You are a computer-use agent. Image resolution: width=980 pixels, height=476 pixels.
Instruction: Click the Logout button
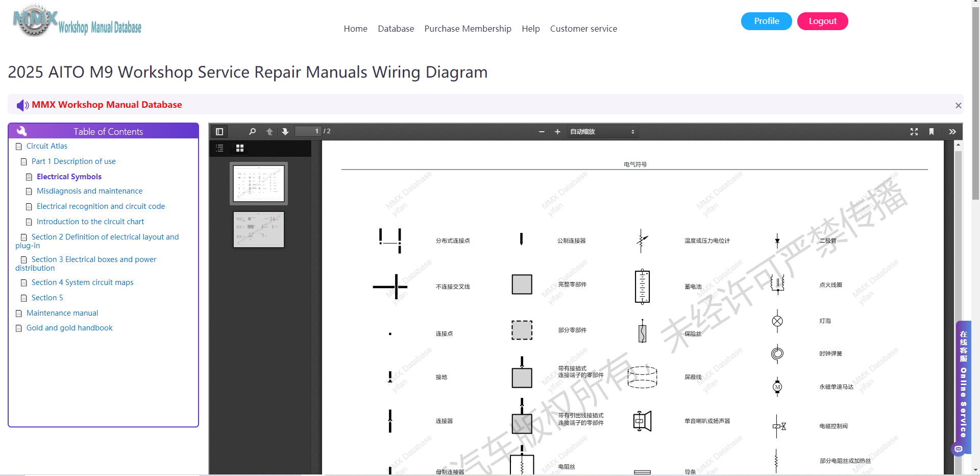pyautogui.click(x=822, y=21)
